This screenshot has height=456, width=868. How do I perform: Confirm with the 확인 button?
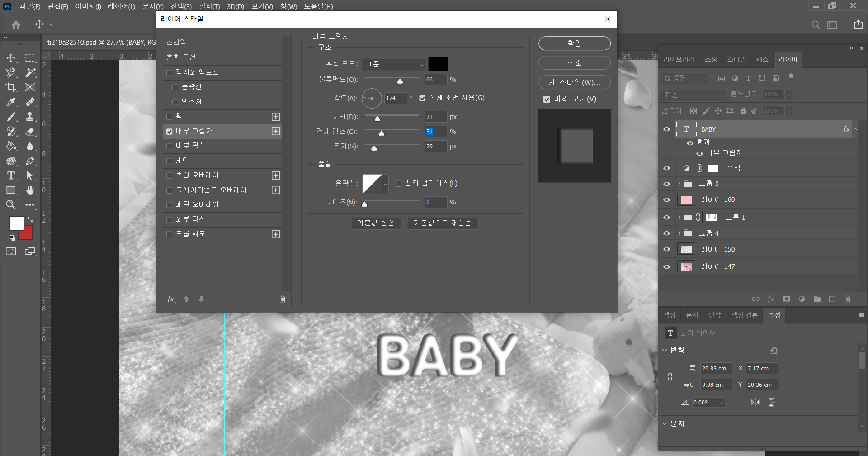(x=574, y=43)
